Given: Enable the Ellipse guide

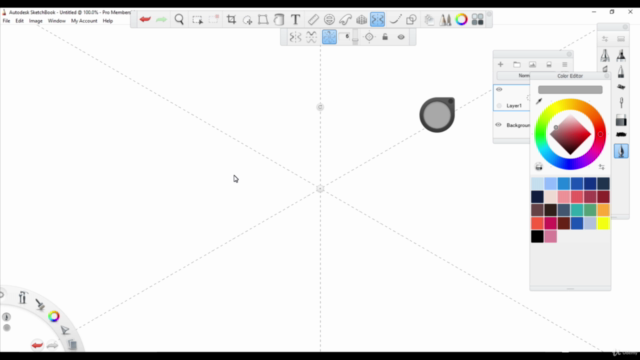Looking at the screenshot, I should (329, 19).
